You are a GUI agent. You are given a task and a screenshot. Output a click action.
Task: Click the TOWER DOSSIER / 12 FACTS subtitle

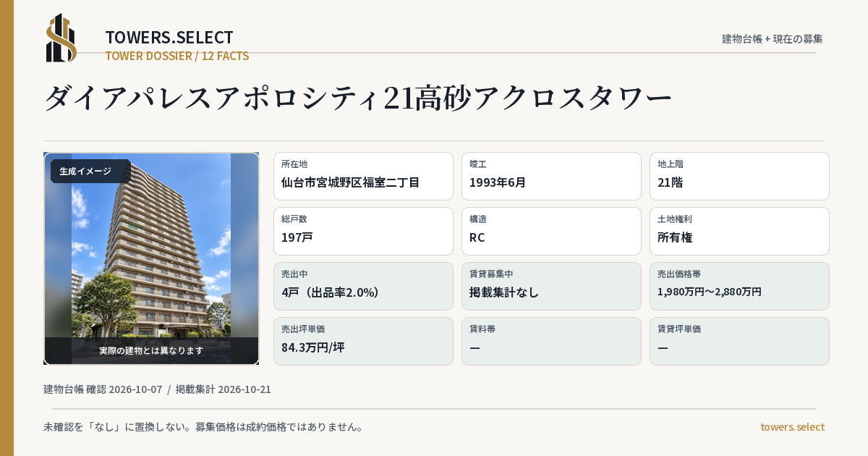click(177, 56)
